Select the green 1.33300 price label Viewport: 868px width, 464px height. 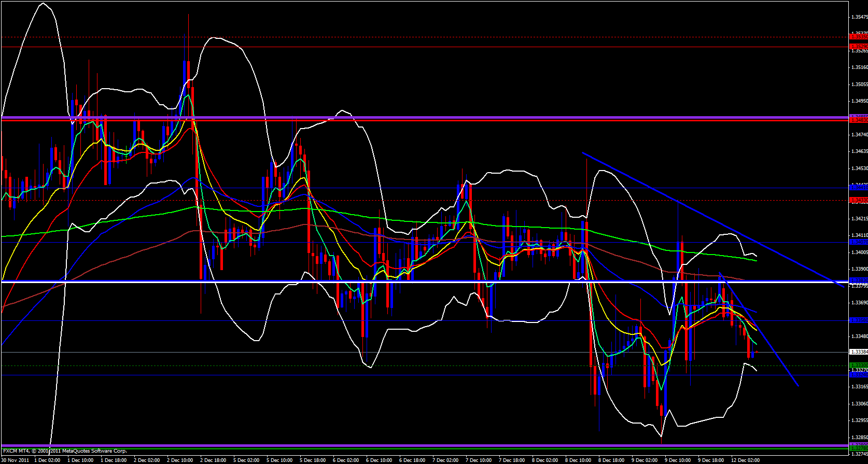tap(858, 365)
